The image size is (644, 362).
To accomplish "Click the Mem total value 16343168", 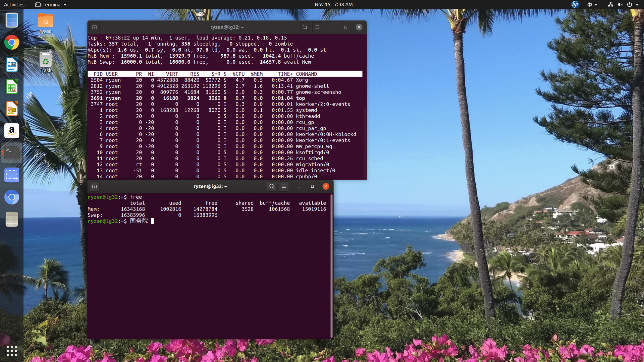I will (x=133, y=209).
